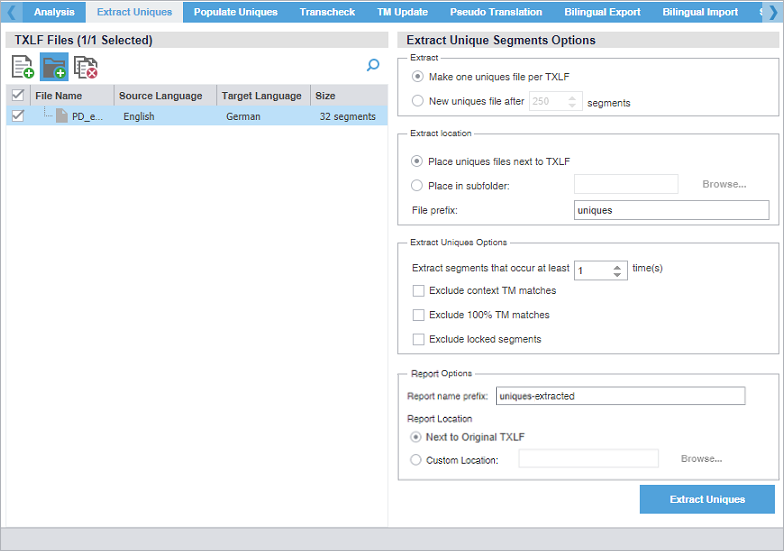
Task: Check Exclude locked segments
Action: pyautogui.click(x=418, y=339)
